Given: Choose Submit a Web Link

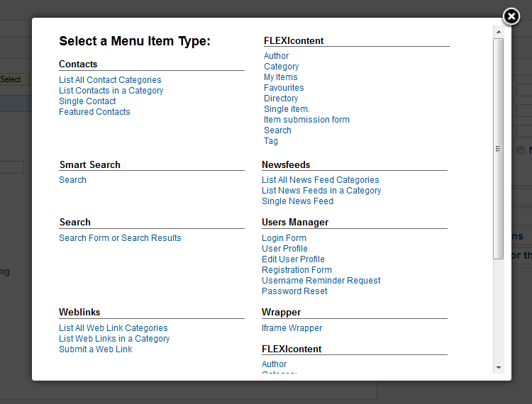Looking at the screenshot, I should click(x=96, y=349).
